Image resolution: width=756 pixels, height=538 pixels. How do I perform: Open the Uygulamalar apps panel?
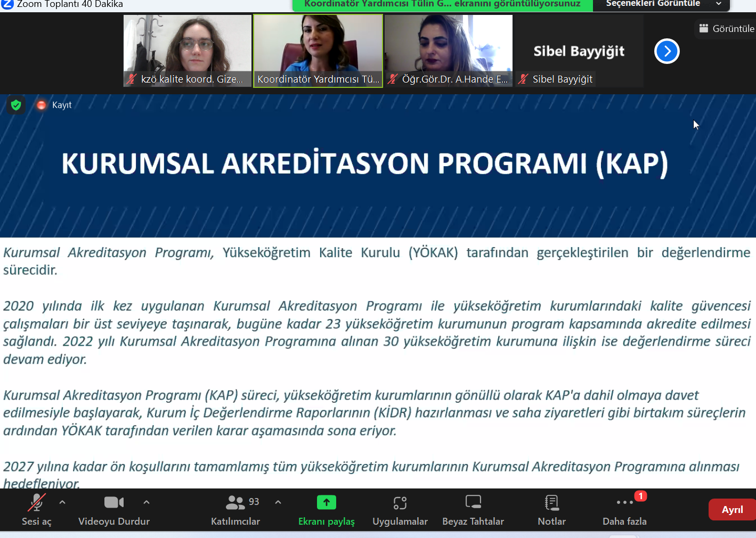[400, 509]
